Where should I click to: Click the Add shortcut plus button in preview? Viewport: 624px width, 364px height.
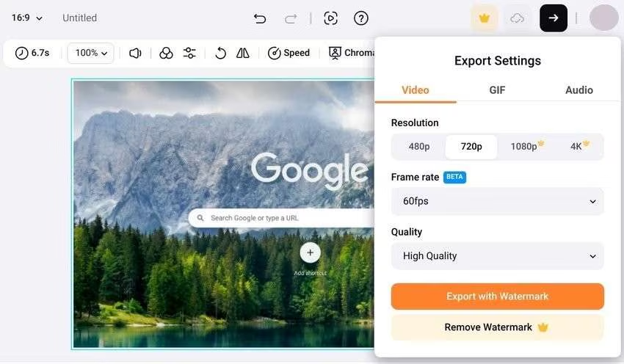pyautogui.click(x=311, y=252)
